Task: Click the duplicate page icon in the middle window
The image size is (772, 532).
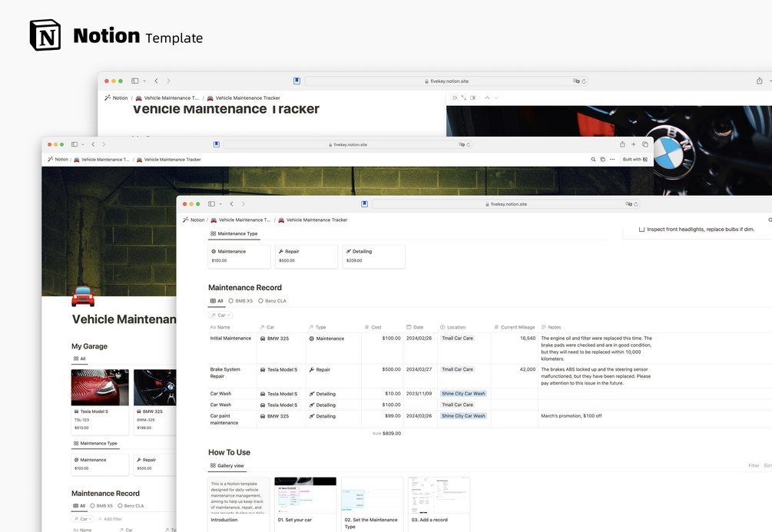Action: tap(603, 160)
